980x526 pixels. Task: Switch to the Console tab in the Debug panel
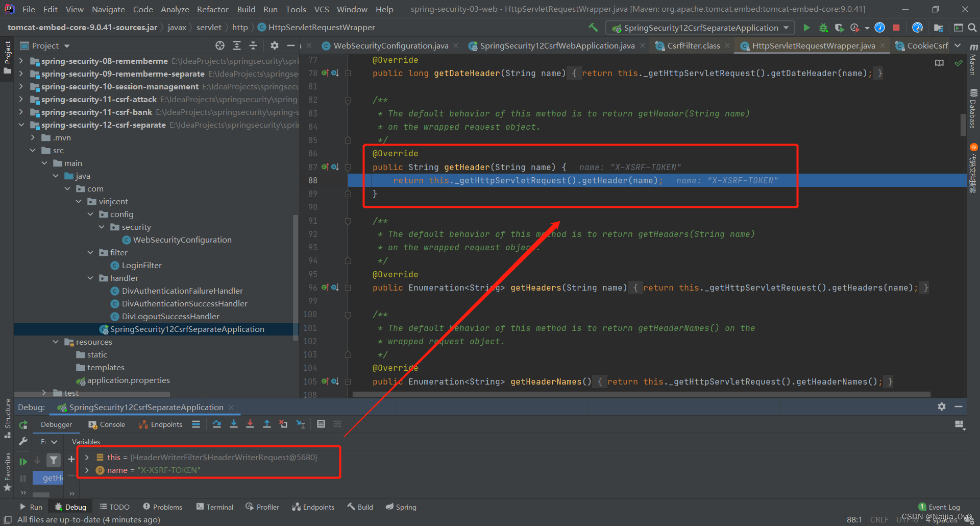click(107, 424)
